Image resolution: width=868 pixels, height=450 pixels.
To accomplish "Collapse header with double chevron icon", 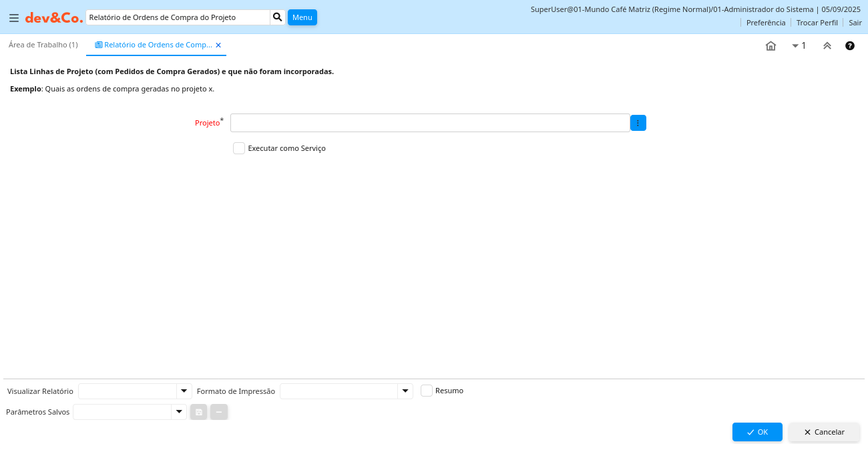I will [827, 46].
